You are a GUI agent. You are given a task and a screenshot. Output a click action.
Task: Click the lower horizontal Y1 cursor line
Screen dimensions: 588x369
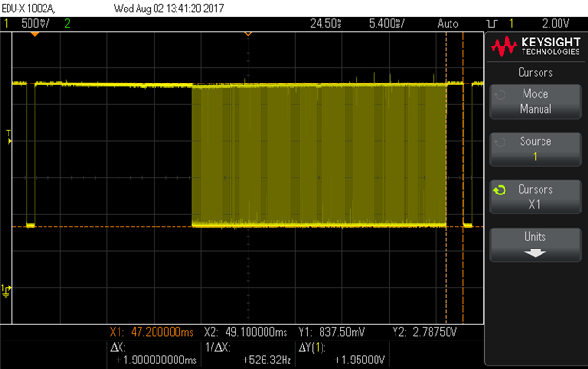coord(248,226)
